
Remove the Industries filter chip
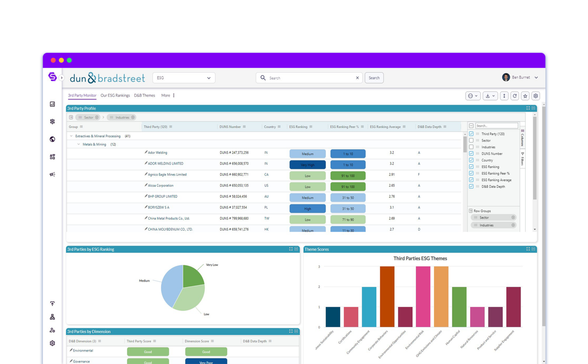[133, 117]
